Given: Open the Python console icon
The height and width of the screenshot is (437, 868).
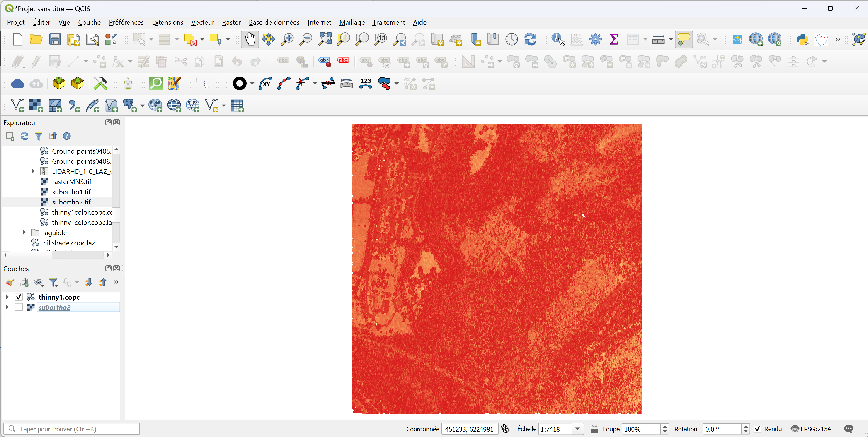Looking at the screenshot, I should coord(802,39).
